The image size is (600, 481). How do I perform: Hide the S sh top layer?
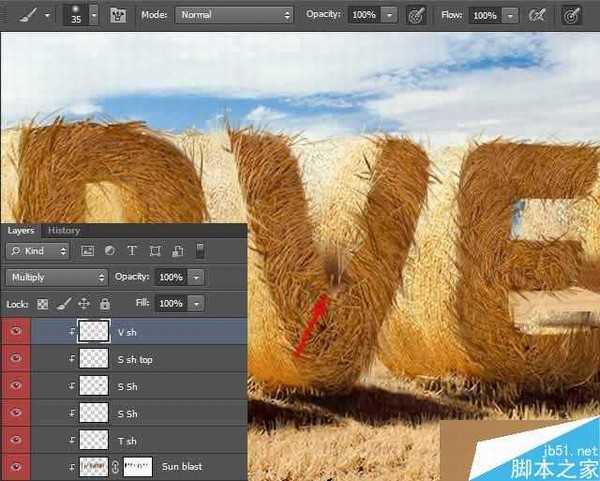pyautogui.click(x=15, y=359)
